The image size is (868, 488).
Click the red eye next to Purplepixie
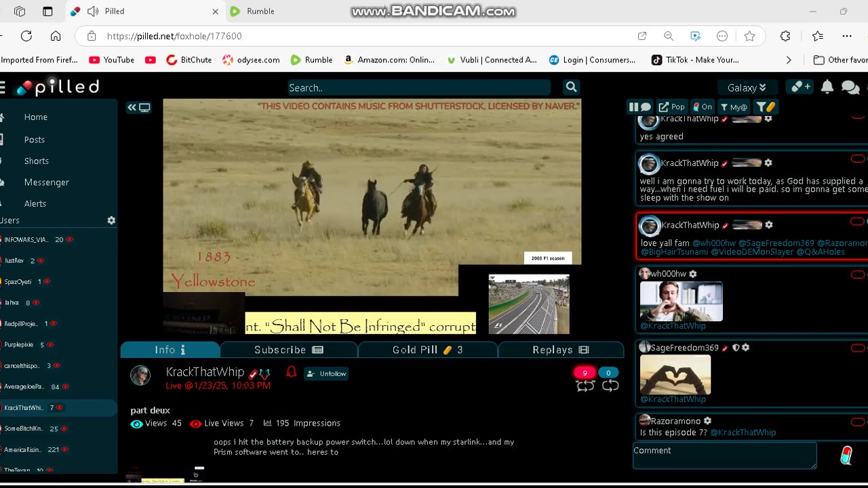pos(50,344)
